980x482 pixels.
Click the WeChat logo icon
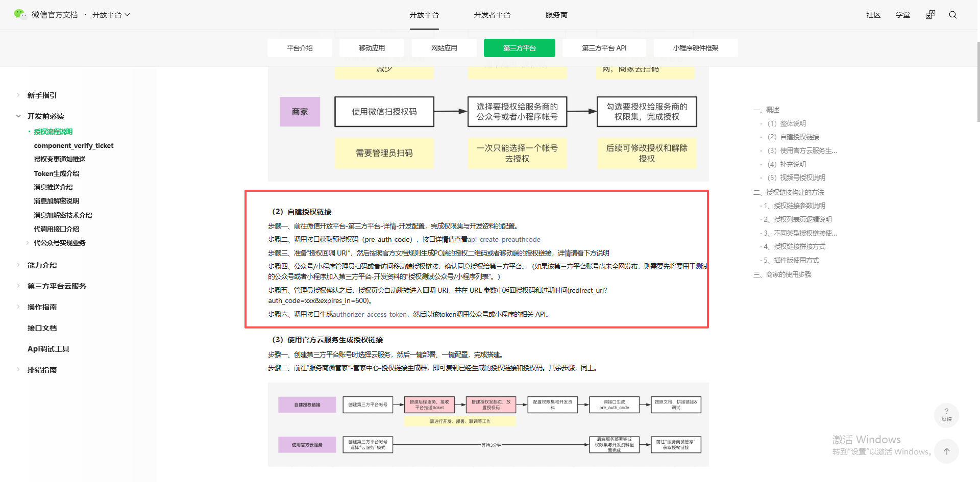tap(20, 14)
